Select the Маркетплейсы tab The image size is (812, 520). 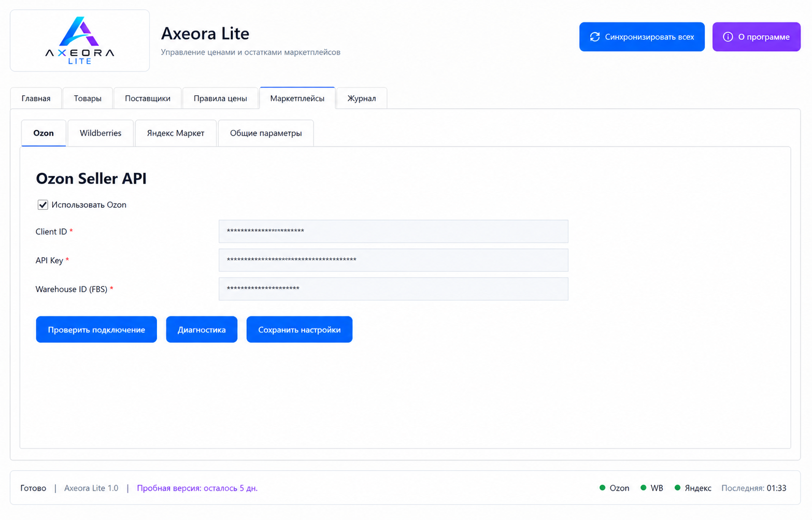tap(297, 98)
